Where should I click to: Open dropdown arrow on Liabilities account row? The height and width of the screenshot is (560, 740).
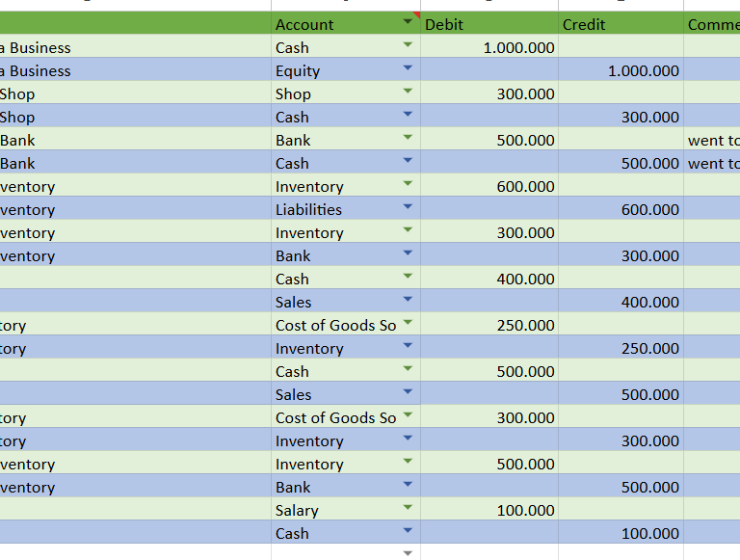(408, 207)
